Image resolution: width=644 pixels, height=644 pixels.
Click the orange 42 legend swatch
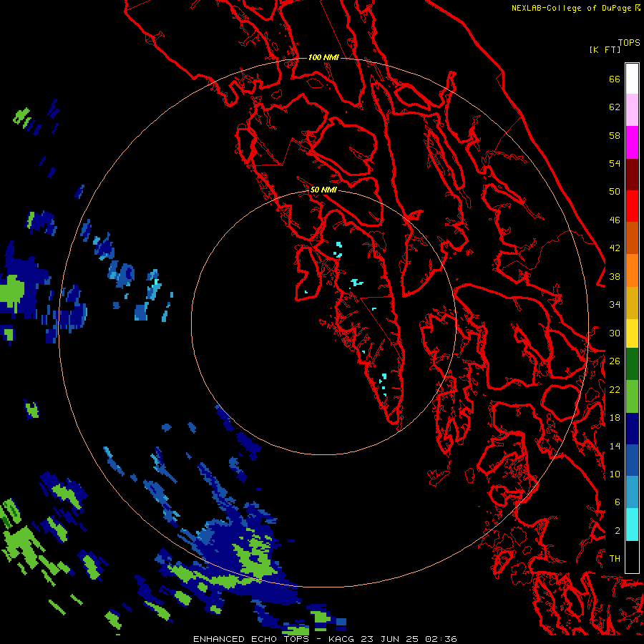click(632, 270)
